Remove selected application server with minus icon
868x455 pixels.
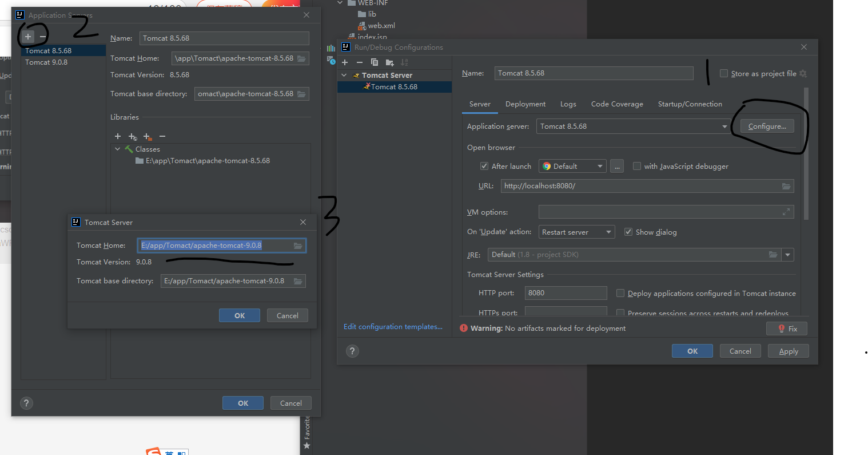(43, 37)
